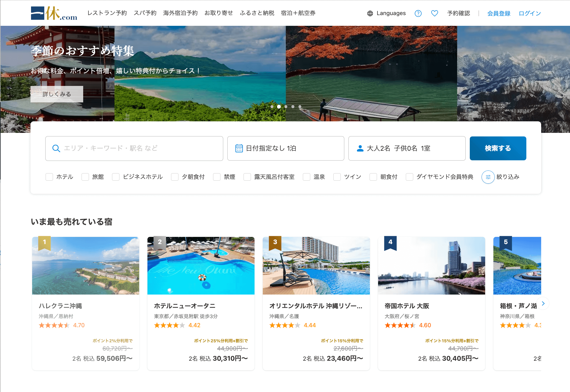Click hotel name 帝国ホテル 大阪
The height and width of the screenshot is (392, 570).
click(x=407, y=306)
